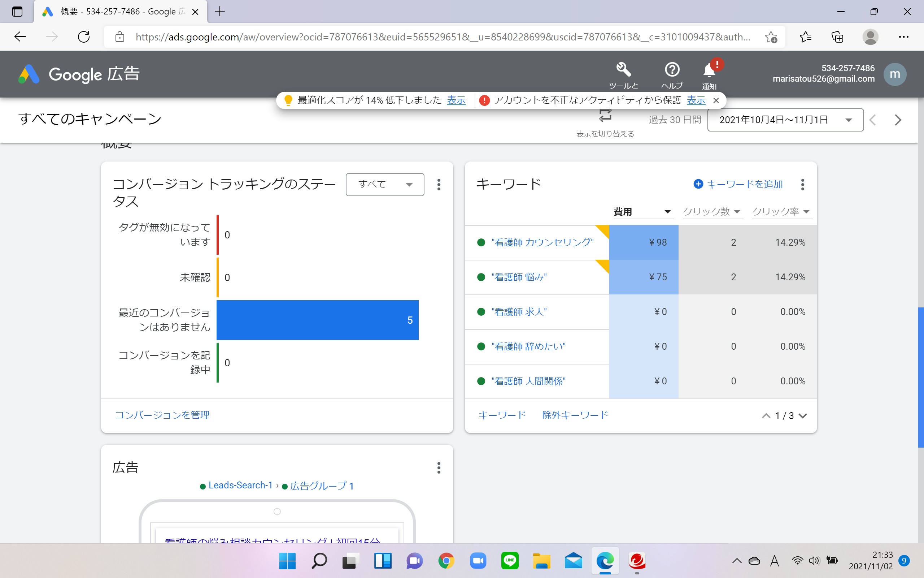This screenshot has width=924, height=578.
Task: Switch to the キーワード tab in card footer
Action: 502,415
